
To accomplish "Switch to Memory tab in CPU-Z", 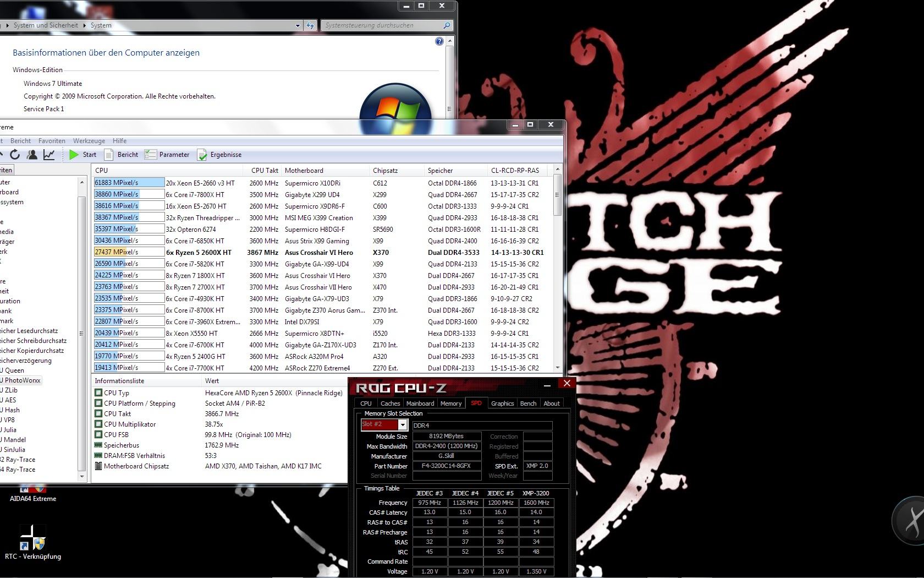I will point(451,403).
